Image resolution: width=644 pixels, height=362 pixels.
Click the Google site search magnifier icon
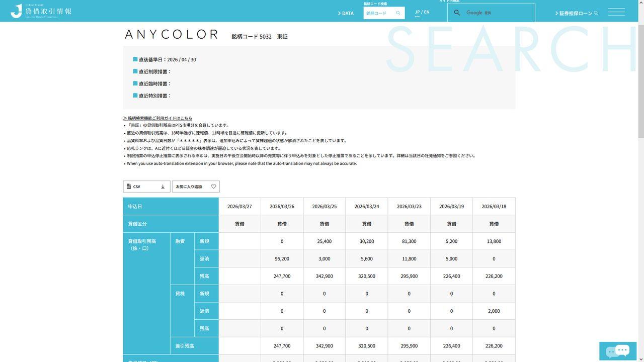[457, 13]
